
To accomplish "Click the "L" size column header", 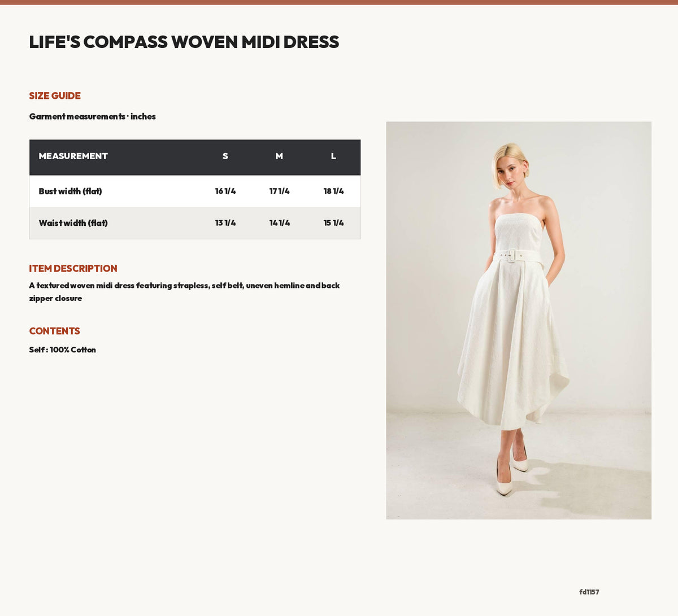I will (333, 156).
